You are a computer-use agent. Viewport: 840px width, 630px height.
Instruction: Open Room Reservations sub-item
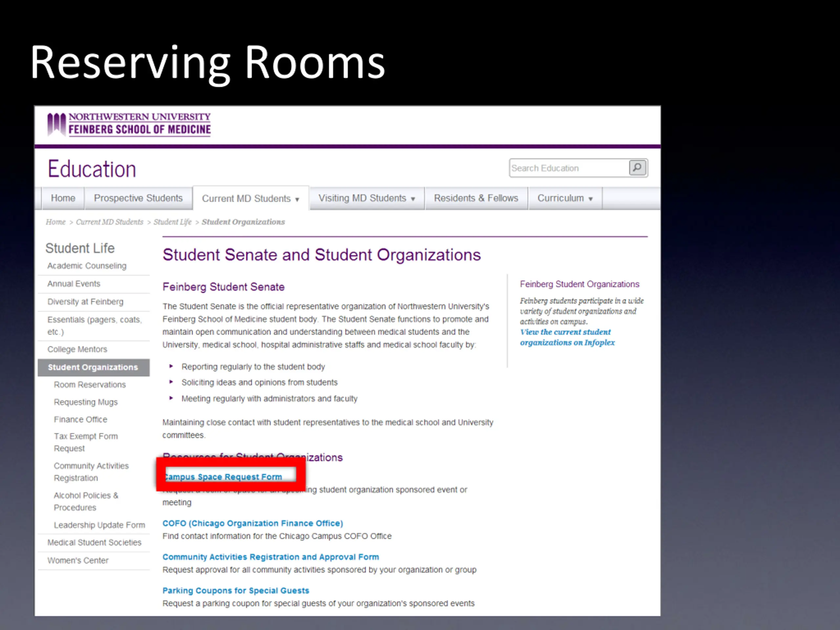[x=90, y=385]
